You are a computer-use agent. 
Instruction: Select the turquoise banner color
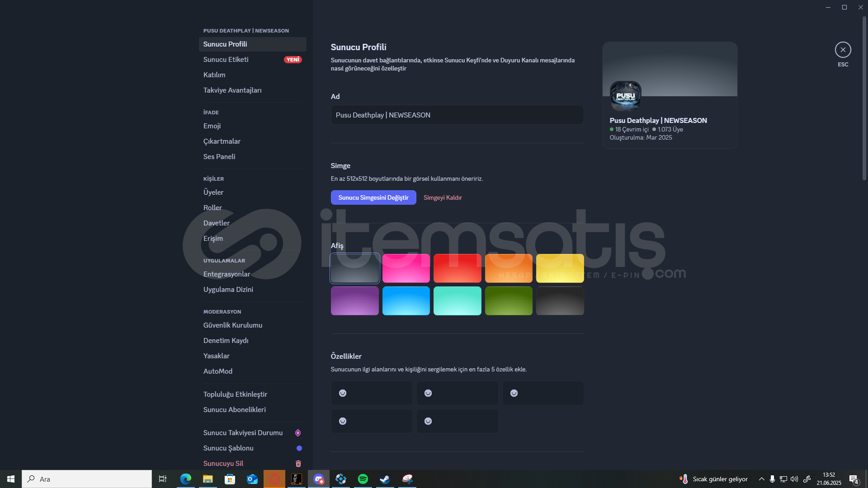click(x=458, y=301)
